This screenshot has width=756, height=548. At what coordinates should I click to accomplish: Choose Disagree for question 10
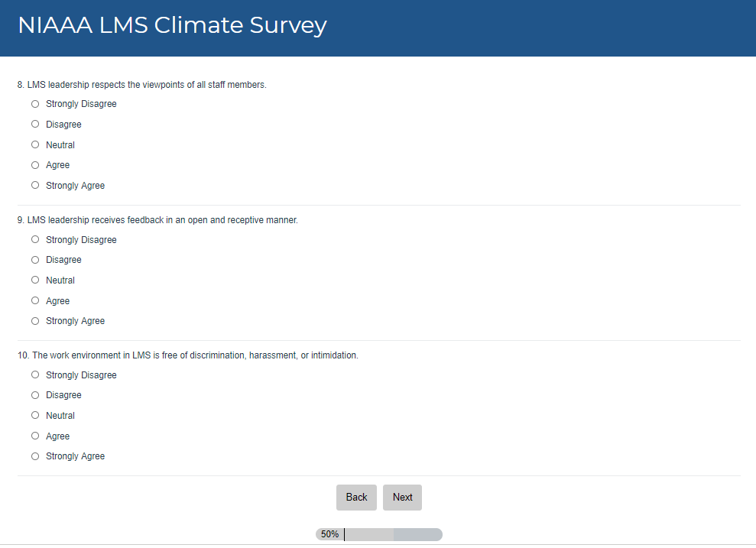tap(35, 395)
